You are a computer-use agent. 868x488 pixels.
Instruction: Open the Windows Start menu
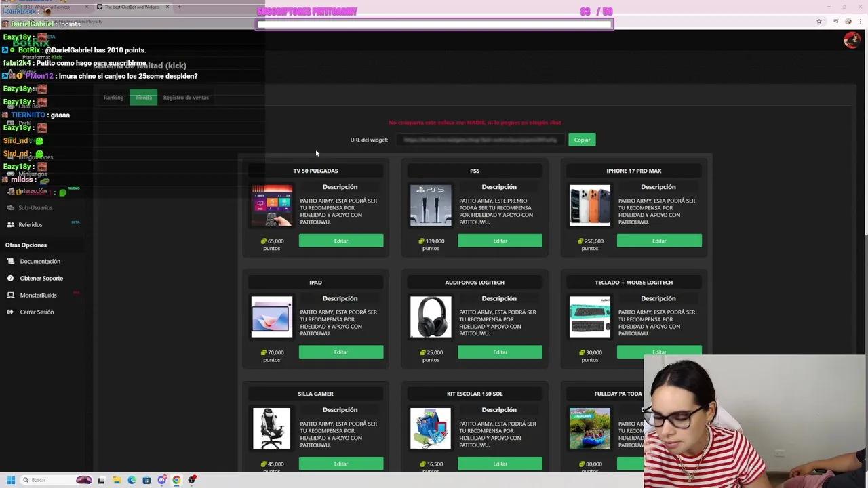11,480
